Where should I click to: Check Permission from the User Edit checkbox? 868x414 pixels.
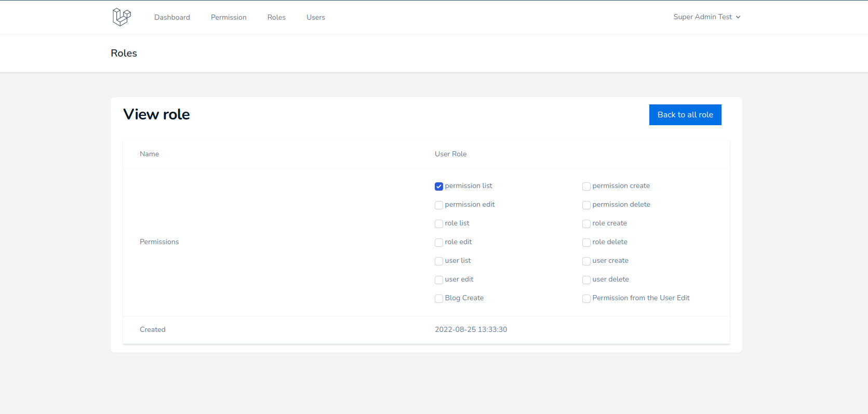tap(586, 299)
